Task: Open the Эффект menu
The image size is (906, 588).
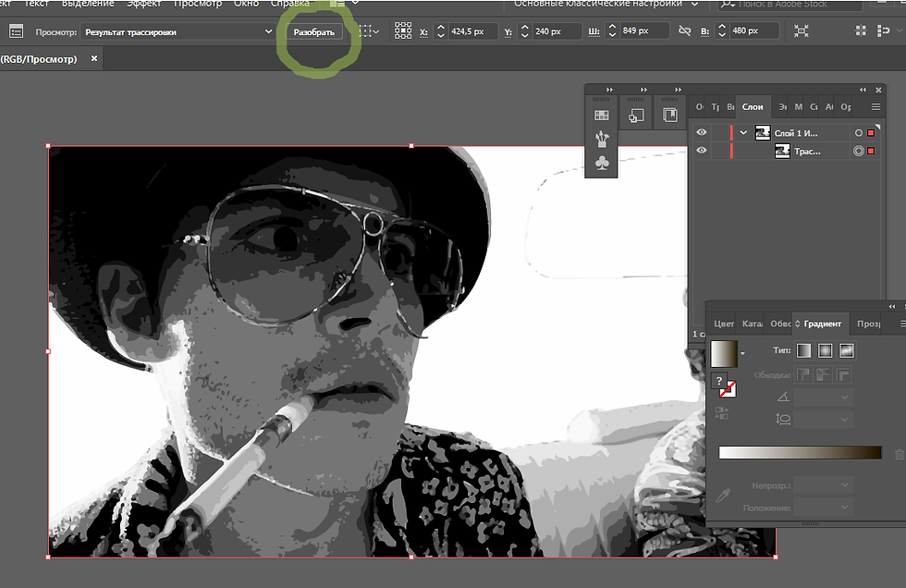Action: pos(144,4)
